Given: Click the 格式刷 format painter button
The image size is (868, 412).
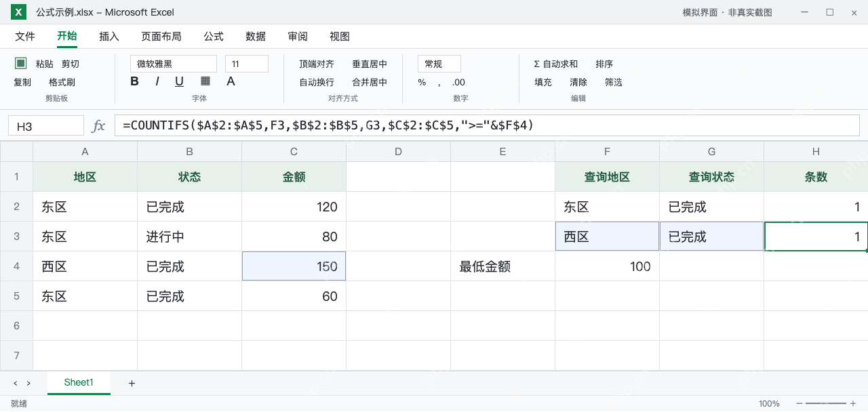Looking at the screenshot, I should [62, 82].
